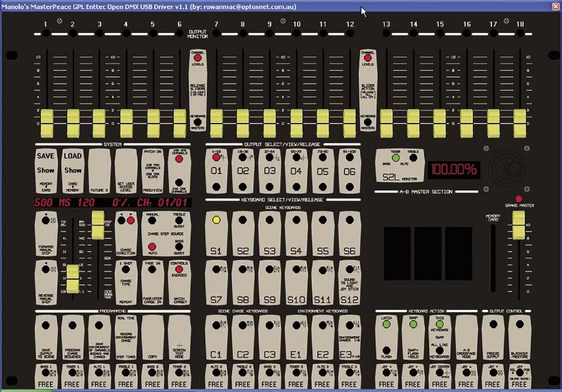Select the Set User Access Level key
The height and width of the screenshot is (392, 562).
(126, 171)
